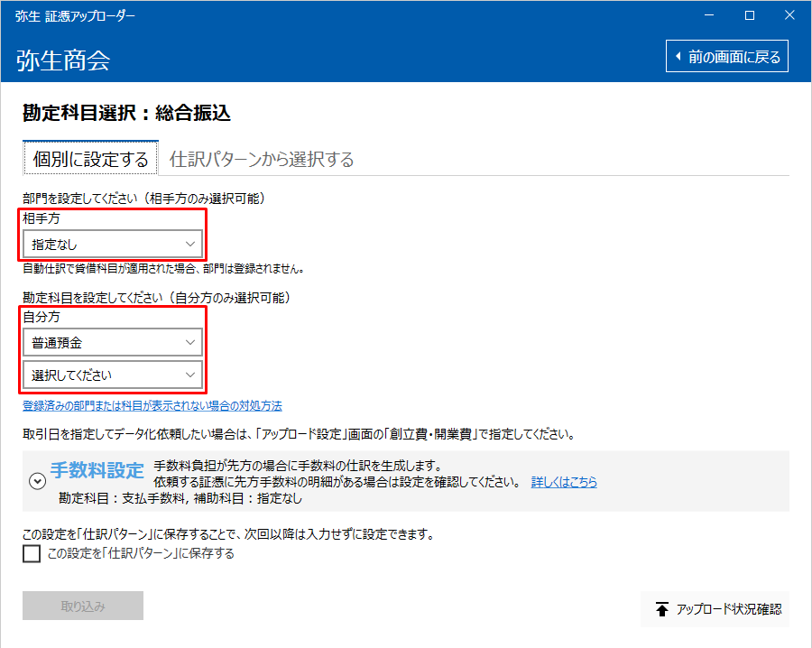Check この設定を「仕訳パターン」に保存する checkbox
812x648 pixels.
coord(32,553)
